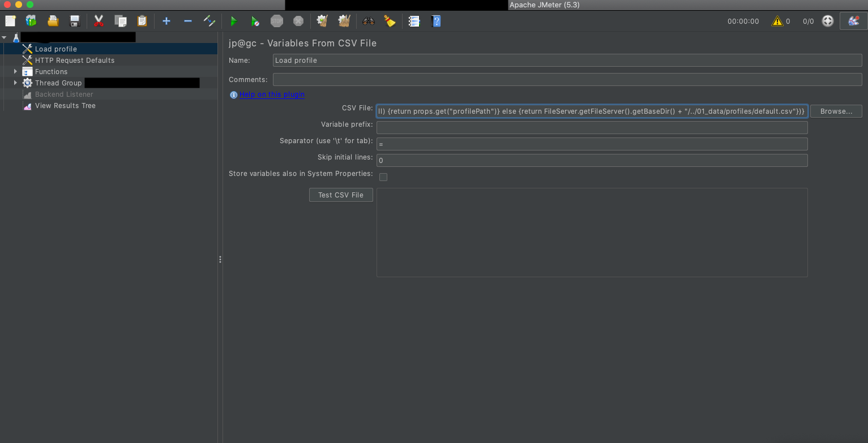Click into the Comments field
The height and width of the screenshot is (443, 868).
[567, 79]
